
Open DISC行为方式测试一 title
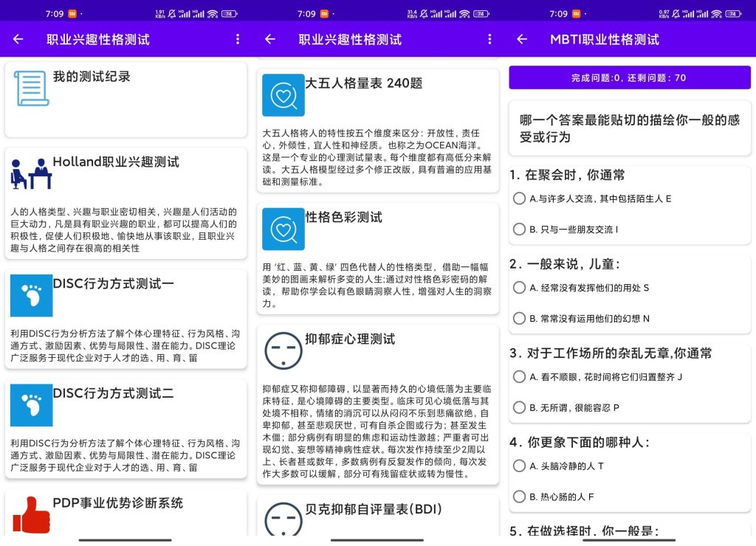coord(113,283)
